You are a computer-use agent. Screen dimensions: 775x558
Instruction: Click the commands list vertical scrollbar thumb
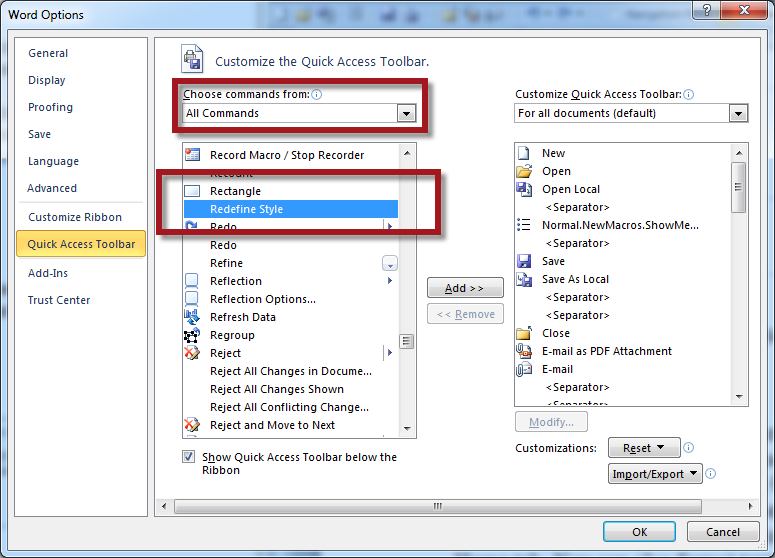pos(407,341)
